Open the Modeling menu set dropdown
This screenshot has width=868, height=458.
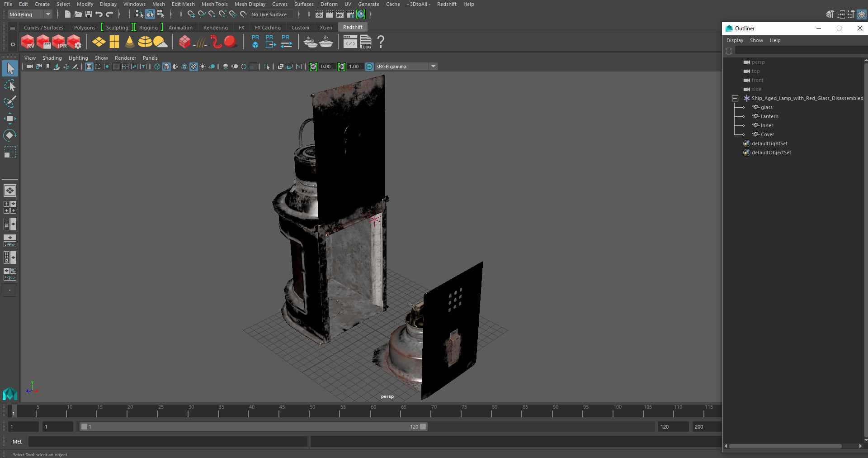point(30,14)
